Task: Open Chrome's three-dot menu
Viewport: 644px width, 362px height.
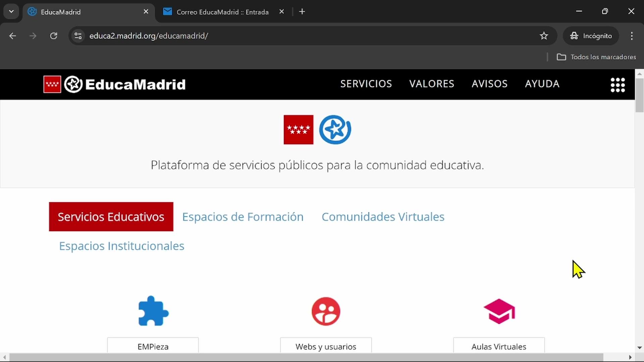Action: [x=632, y=36]
